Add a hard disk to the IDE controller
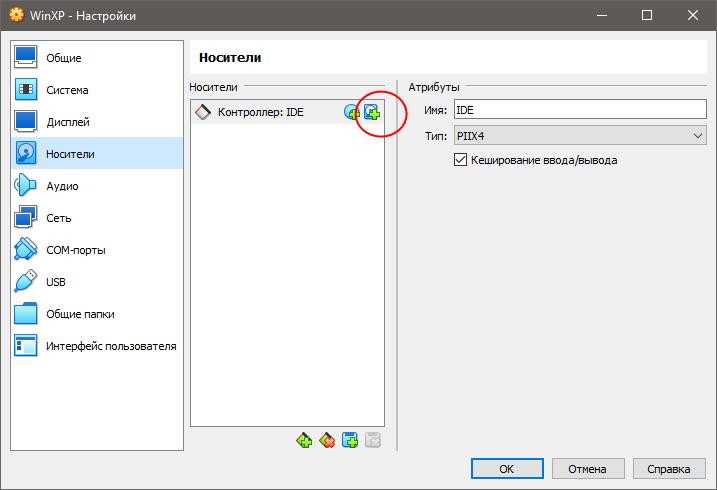Image resolution: width=717 pixels, height=490 pixels. [372, 112]
